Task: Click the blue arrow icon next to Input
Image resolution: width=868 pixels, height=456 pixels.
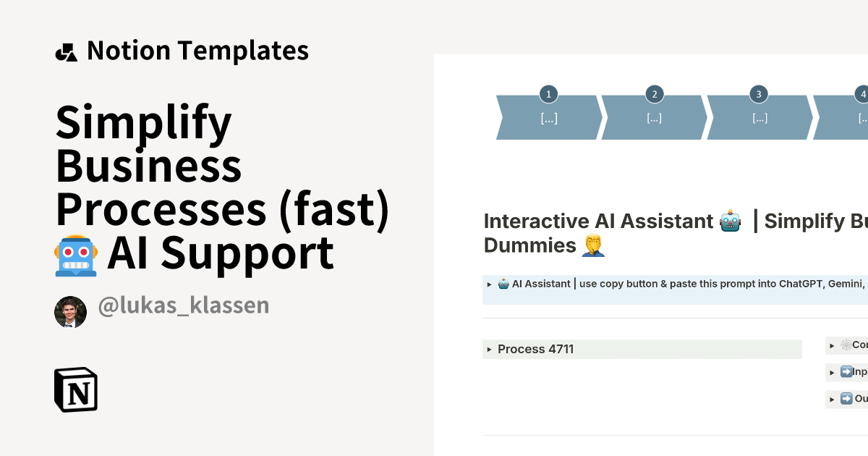Action: (846, 372)
